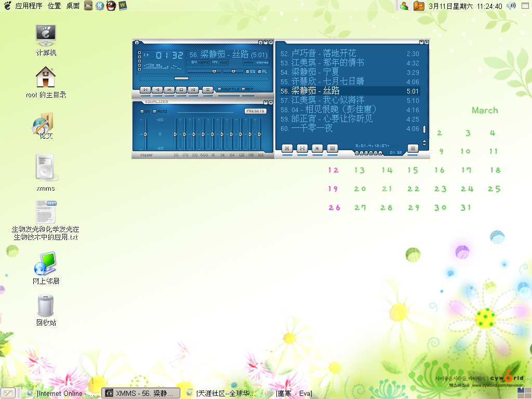
Task: Toggle the equalizer AUTO checkbox
Action: [x=160, y=111]
